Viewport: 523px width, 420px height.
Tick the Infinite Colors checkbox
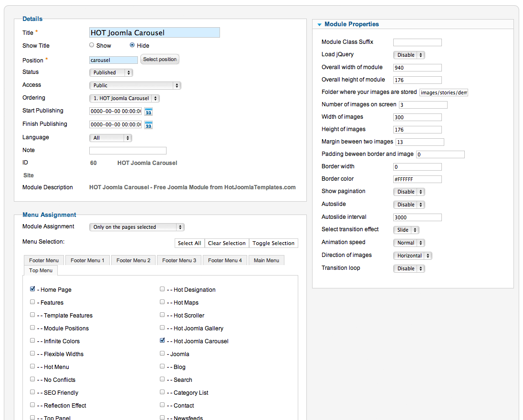[x=32, y=341]
